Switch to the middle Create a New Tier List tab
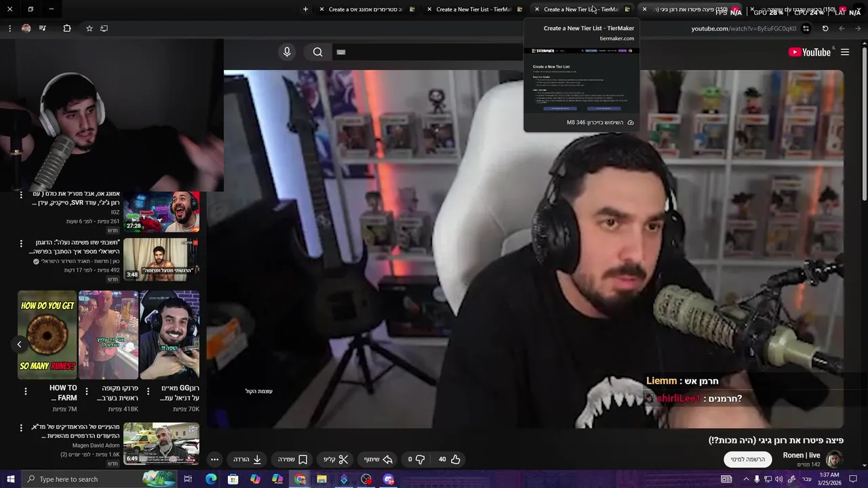Image resolution: width=868 pixels, height=488 pixels. (474, 9)
